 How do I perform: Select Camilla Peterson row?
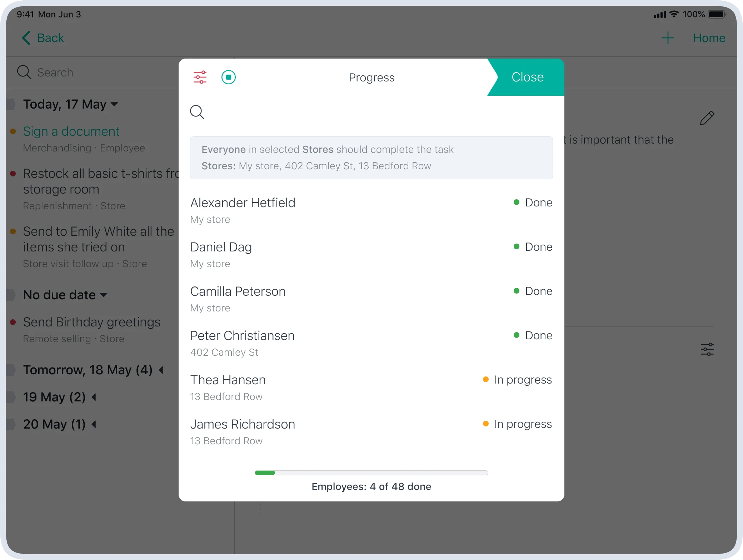coord(371,299)
